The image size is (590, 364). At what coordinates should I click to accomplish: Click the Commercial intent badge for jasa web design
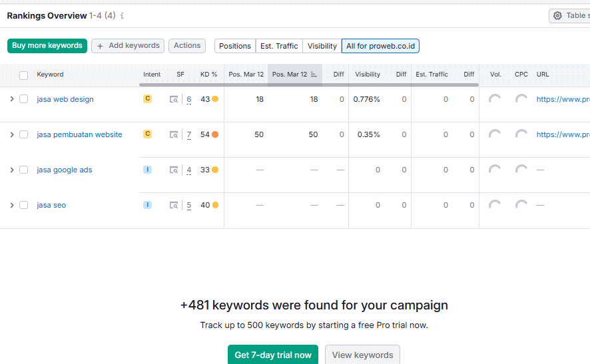tap(148, 98)
